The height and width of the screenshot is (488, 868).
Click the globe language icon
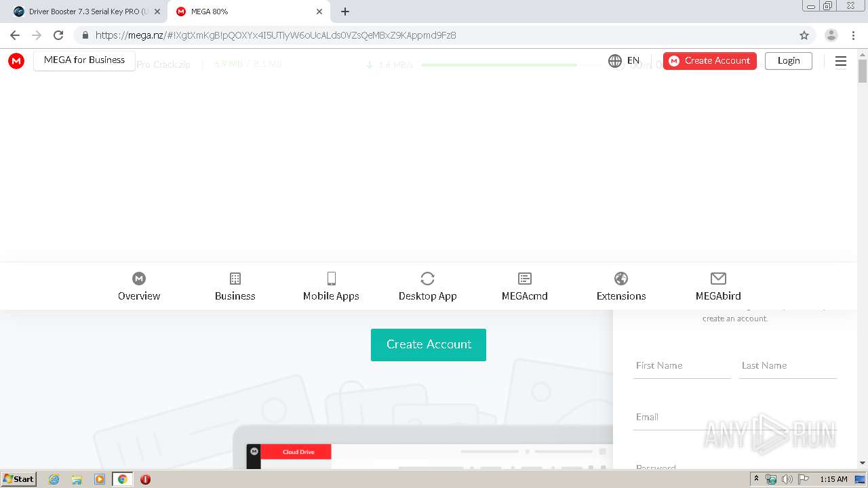tap(615, 61)
